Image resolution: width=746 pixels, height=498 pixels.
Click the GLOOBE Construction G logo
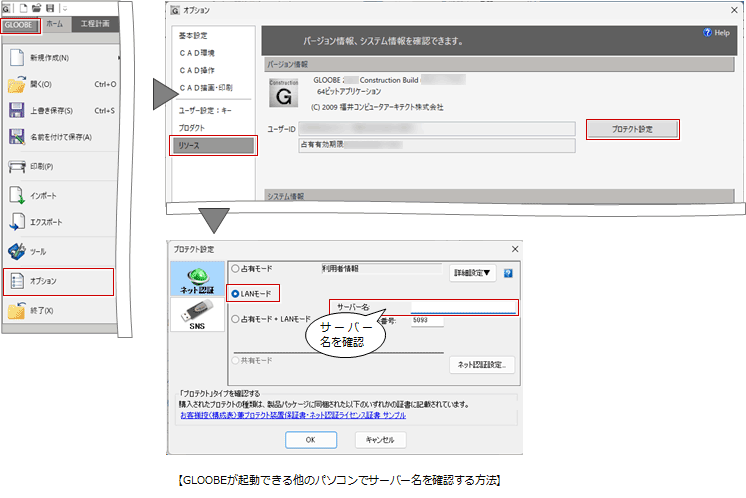point(284,93)
